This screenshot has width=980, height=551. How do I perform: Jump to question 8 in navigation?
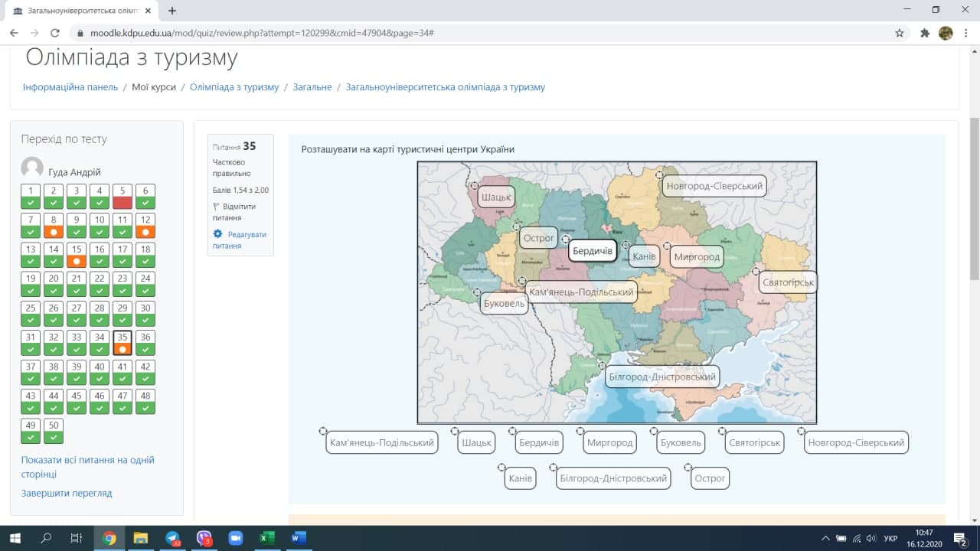[54, 226]
